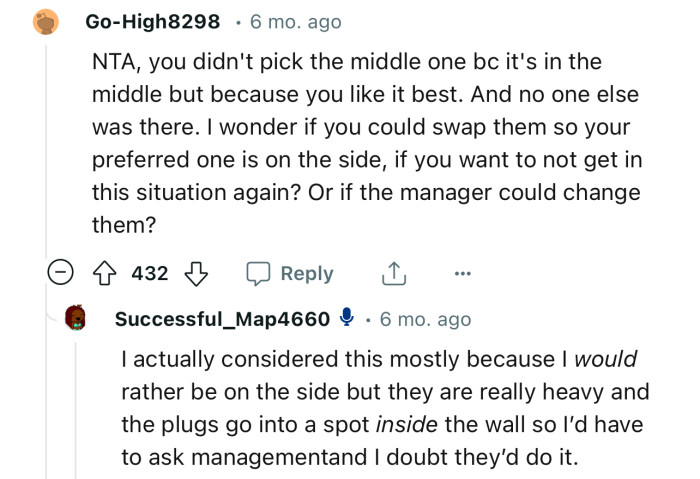Image resolution: width=700 pixels, height=479 pixels.
Task: Click the 432 vote count
Action: (x=150, y=273)
